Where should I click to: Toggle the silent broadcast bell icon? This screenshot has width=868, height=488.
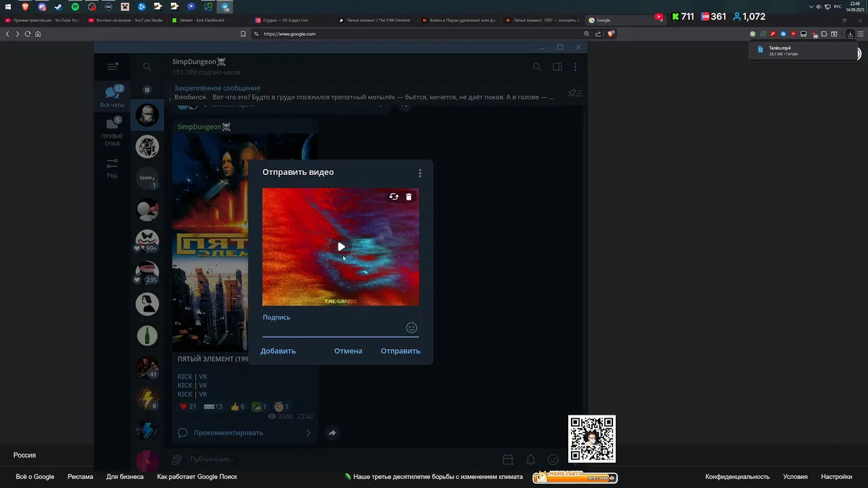[x=531, y=460]
